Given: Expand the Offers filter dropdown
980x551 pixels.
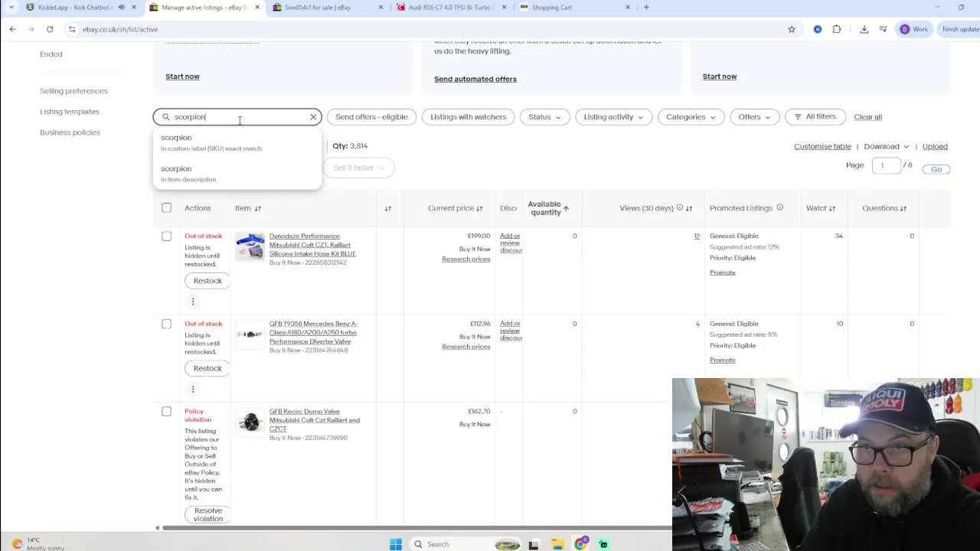Looking at the screenshot, I should click(755, 117).
